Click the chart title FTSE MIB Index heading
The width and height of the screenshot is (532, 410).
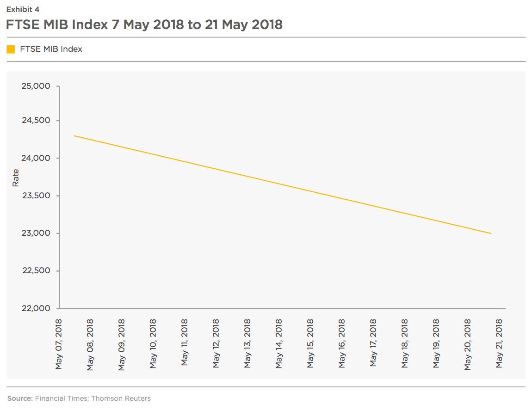[x=144, y=25]
